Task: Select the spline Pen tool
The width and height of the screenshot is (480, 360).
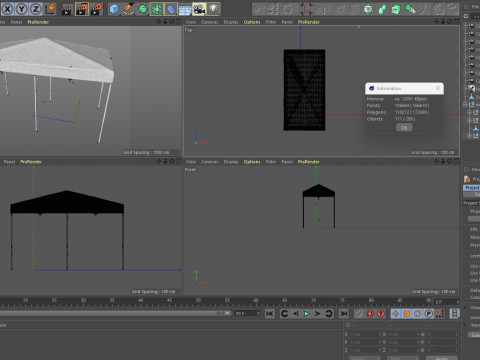Action: pos(128,9)
